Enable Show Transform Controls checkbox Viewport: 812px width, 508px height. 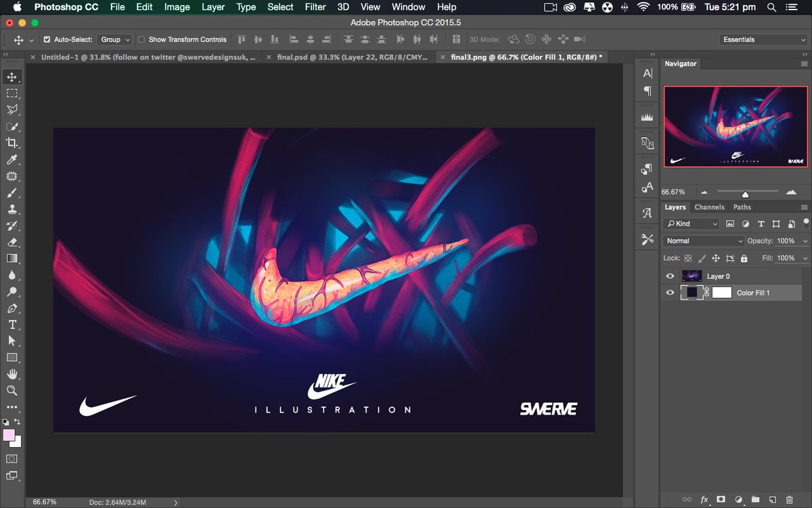(141, 40)
